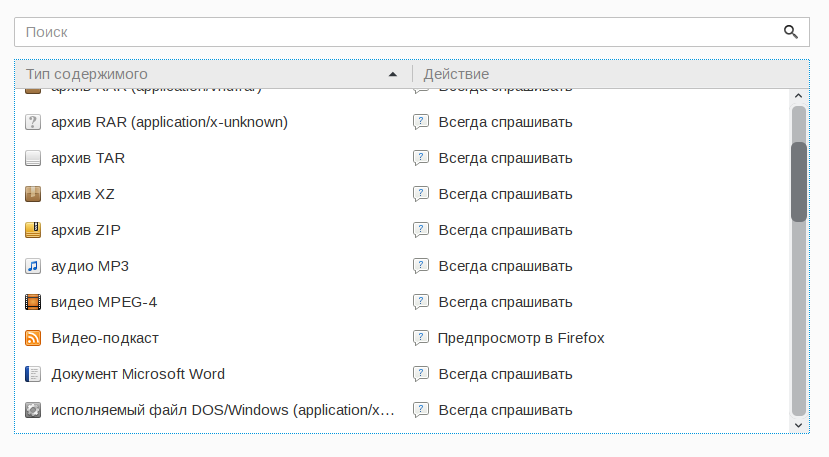Screen dimensions: 829x457
Task: Click the yellow zip icon for архив ZIP
Action: pyautogui.click(x=33, y=230)
